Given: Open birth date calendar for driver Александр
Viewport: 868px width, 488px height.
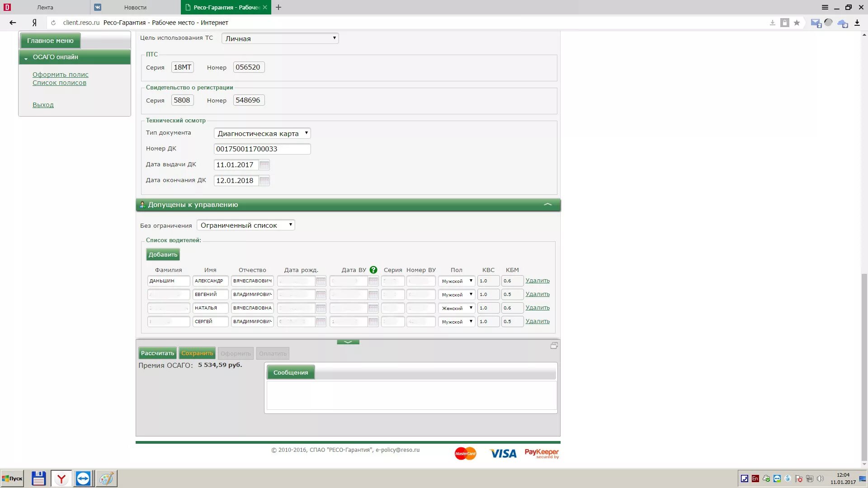Looking at the screenshot, I should [321, 281].
